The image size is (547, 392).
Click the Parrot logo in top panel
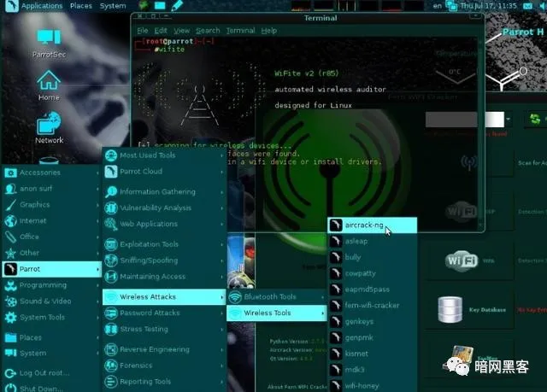click(x=11, y=6)
